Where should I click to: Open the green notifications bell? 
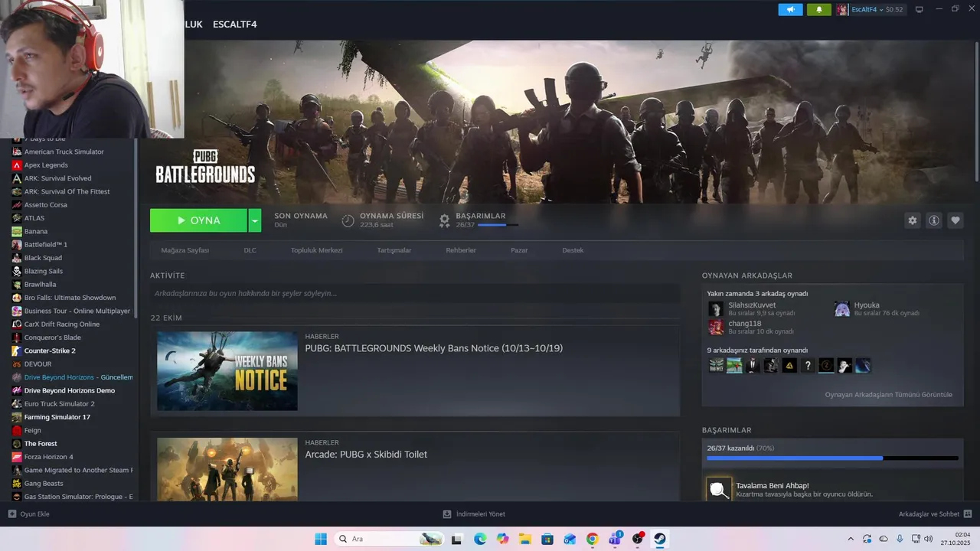point(818,9)
